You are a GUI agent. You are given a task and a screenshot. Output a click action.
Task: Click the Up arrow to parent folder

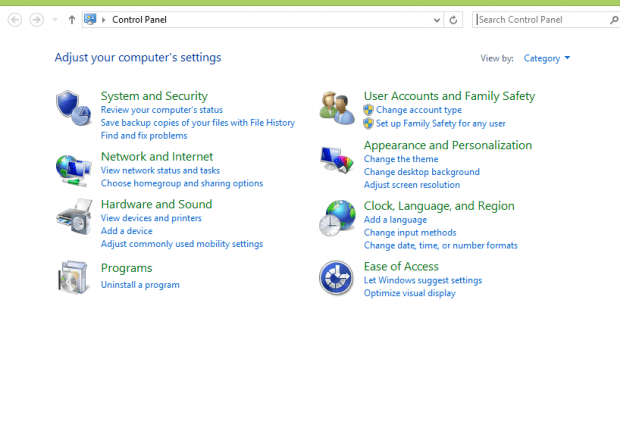click(72, 20)
